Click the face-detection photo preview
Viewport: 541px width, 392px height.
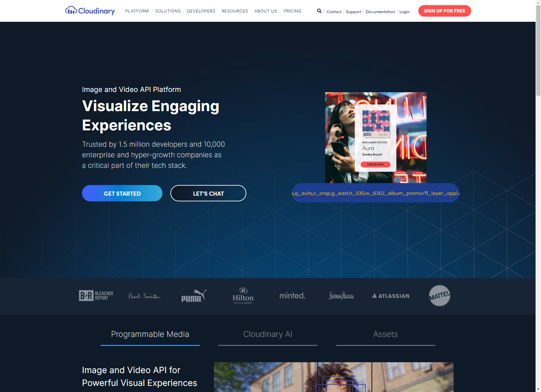(x=334, y=377)
